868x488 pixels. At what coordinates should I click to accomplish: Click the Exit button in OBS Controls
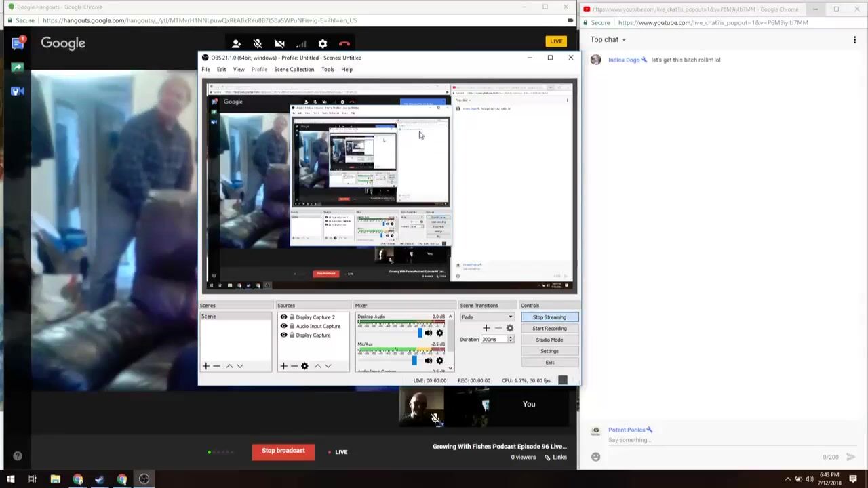[549, 363]
